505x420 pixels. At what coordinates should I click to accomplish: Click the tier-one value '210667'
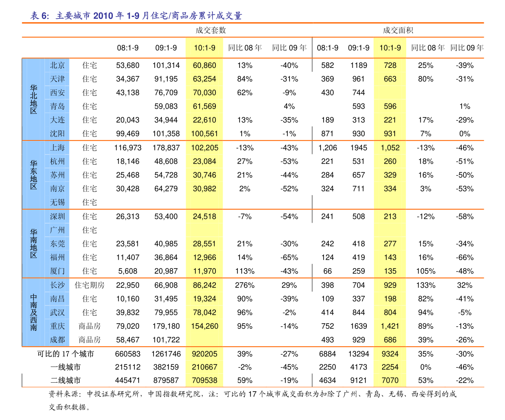(204, 367)
